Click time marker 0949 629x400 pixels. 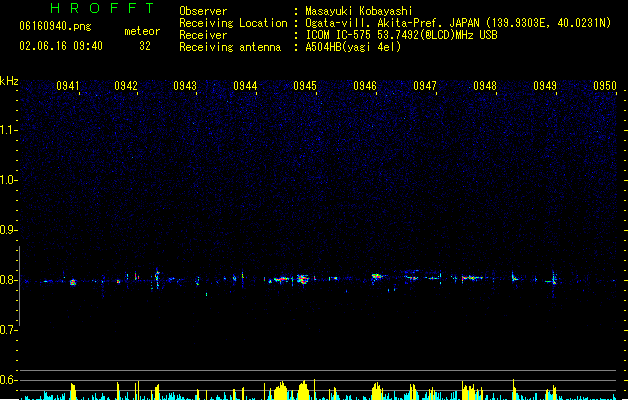(x=545, y=86)
